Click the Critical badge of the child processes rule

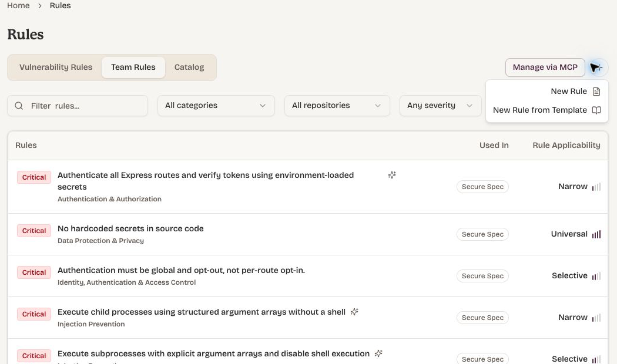click(34, 314)
